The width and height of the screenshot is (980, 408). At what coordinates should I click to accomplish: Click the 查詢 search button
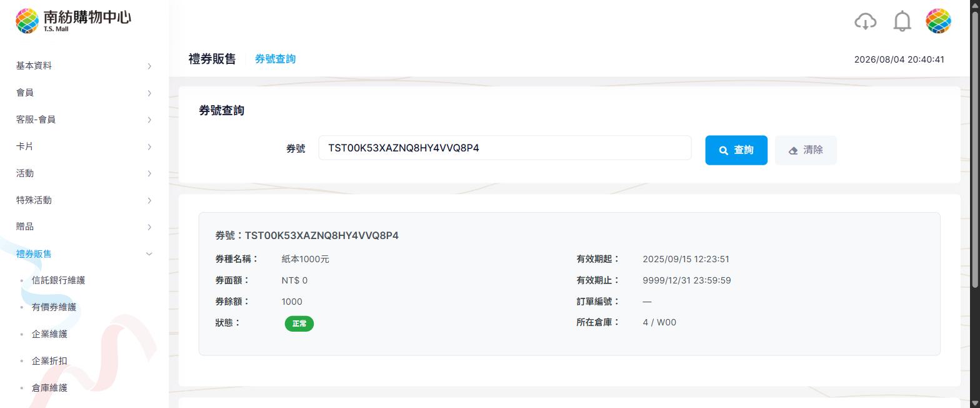coord(736,150)
